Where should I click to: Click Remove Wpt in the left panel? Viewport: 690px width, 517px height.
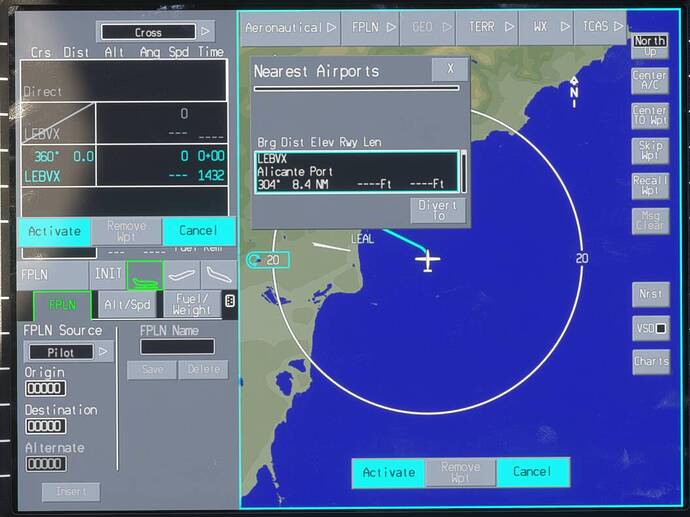pyautogui.click(x=126, y=231)
